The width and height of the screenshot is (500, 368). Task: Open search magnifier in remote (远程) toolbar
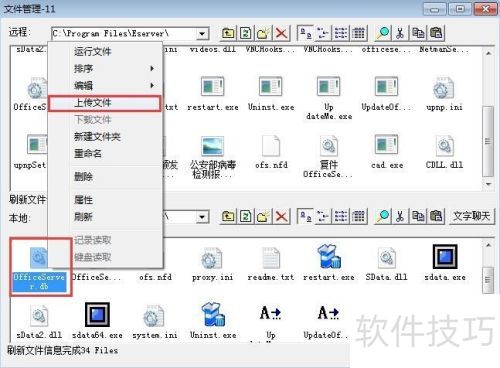click(383, 33)
